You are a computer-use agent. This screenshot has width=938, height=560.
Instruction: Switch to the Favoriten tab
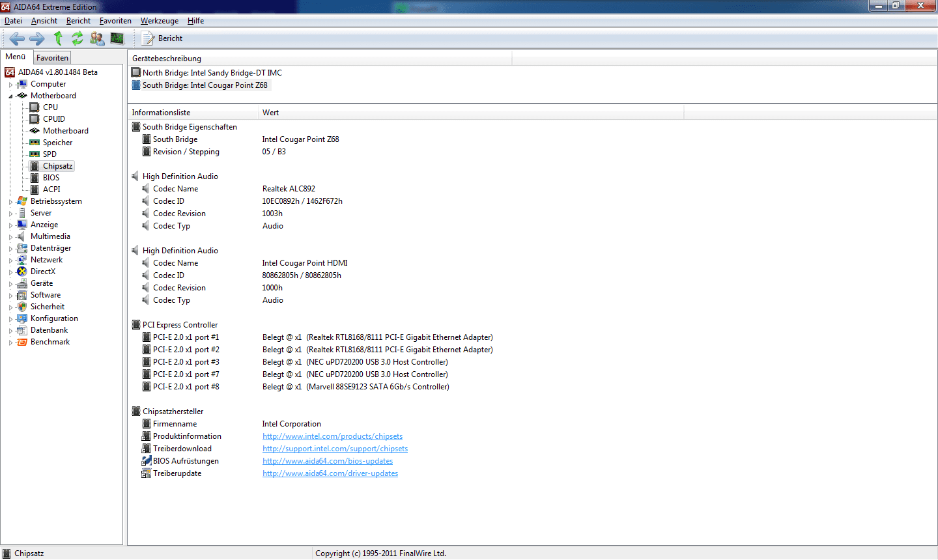[52, 58]
